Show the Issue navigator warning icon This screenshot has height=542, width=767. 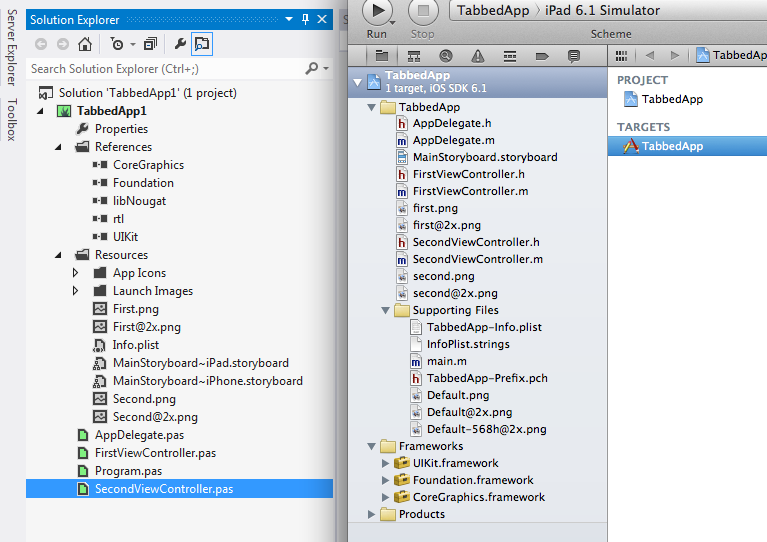[x=477, y=56]
